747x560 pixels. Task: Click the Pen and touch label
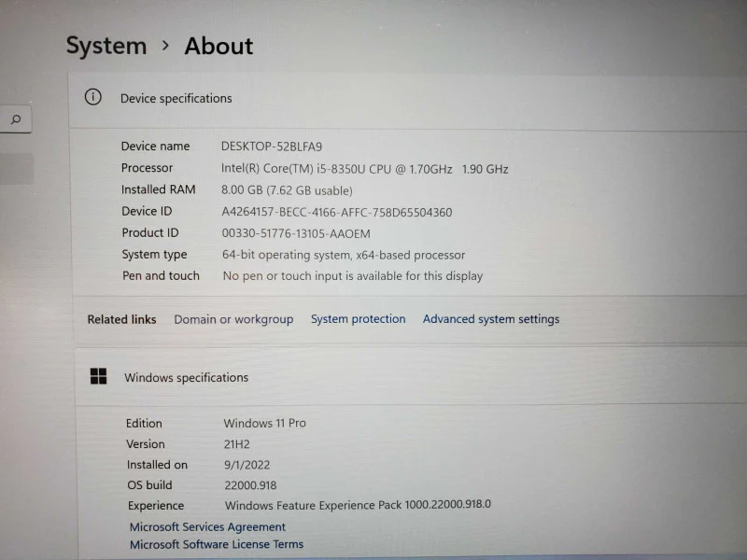[161, 275]
